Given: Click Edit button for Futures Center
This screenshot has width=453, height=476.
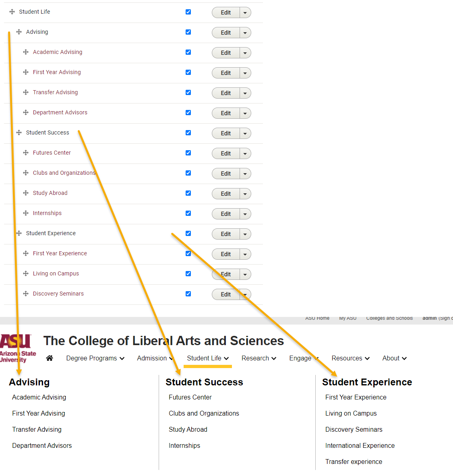Looking at the screenshot, I should coord(225,153).
